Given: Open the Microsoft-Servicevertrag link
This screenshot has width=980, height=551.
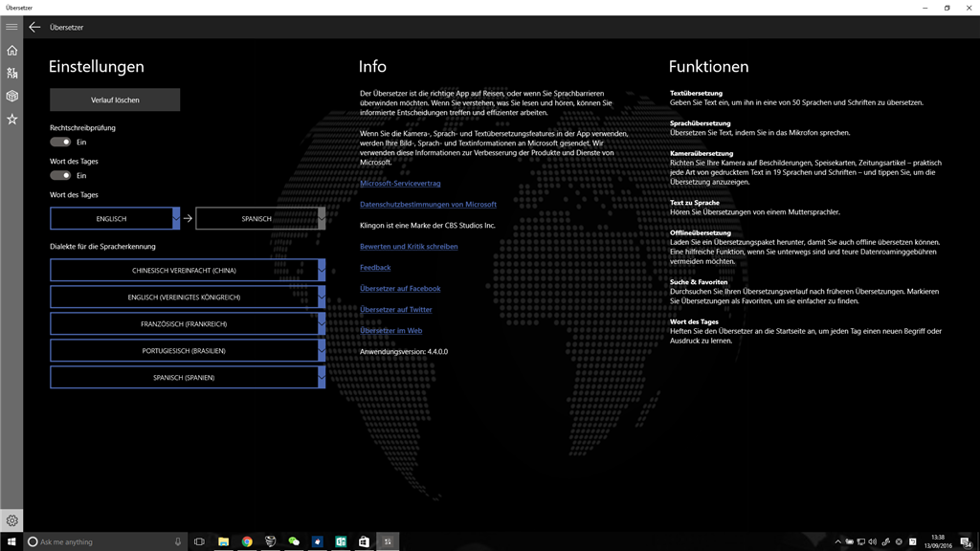Looking at the screenshot, I should 400,183.
